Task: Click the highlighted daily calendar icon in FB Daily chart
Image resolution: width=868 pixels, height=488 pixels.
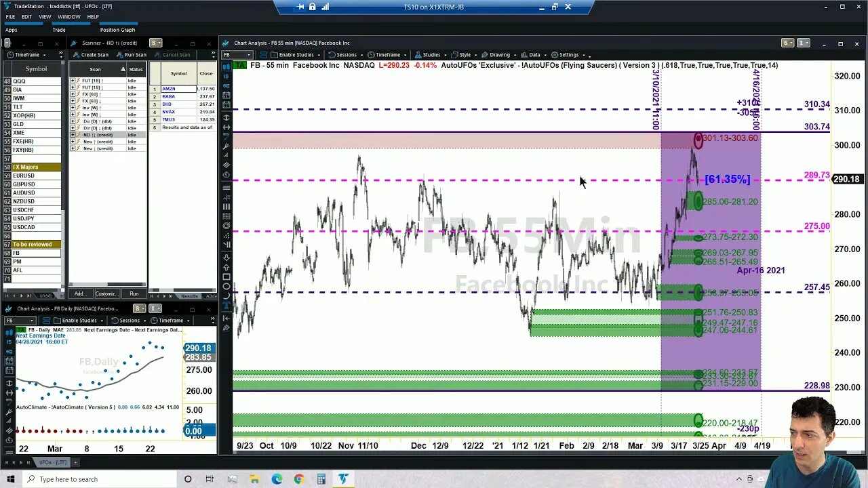Action: point(9,361)
